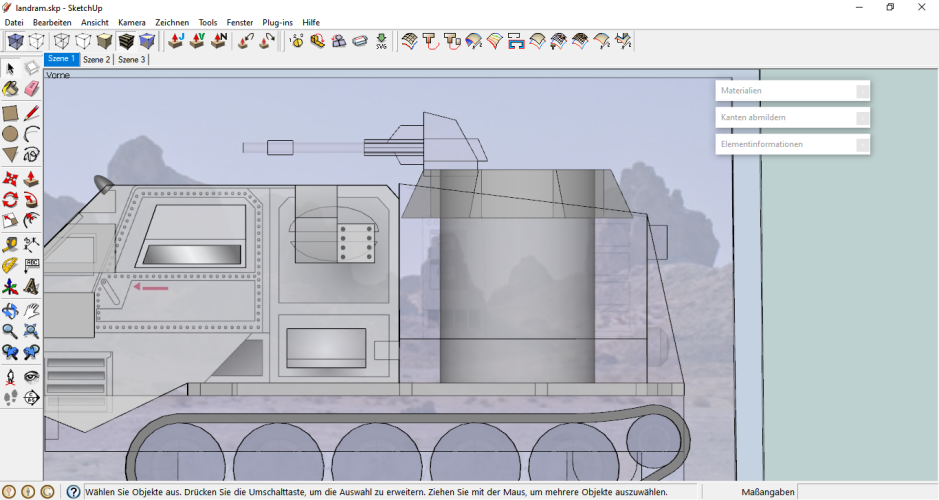Select the Paint Bucket tool
This screenshot has height=500, width=939.
pyautogui.click(x=10, y=89)
